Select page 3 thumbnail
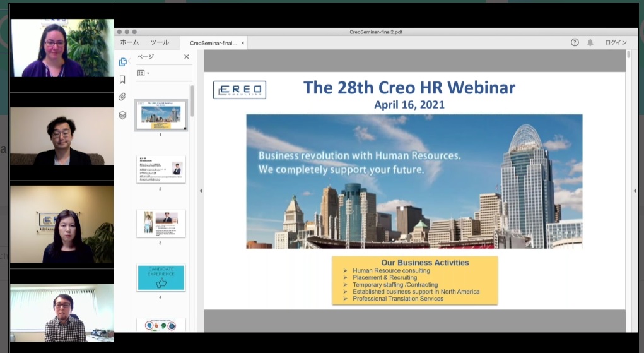The width and height of the screenshot is (644, 353). pyautogui.click(x=161, y=224)
